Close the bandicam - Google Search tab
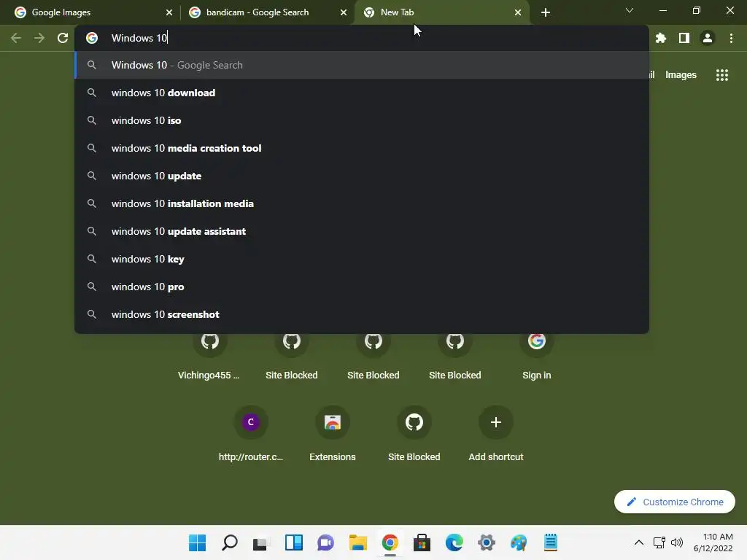The image size is (747, 560). pyautogui.click(x=344, y=12)
